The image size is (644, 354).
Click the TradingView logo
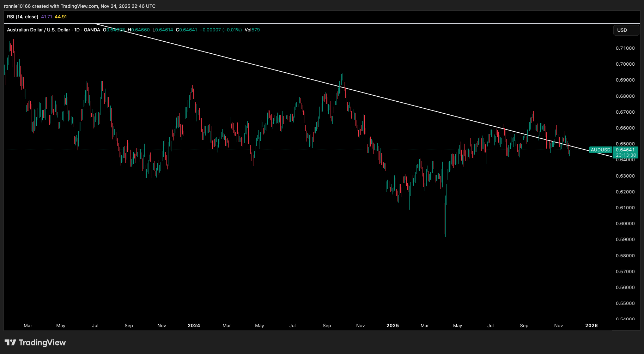[x=35, y=342]
